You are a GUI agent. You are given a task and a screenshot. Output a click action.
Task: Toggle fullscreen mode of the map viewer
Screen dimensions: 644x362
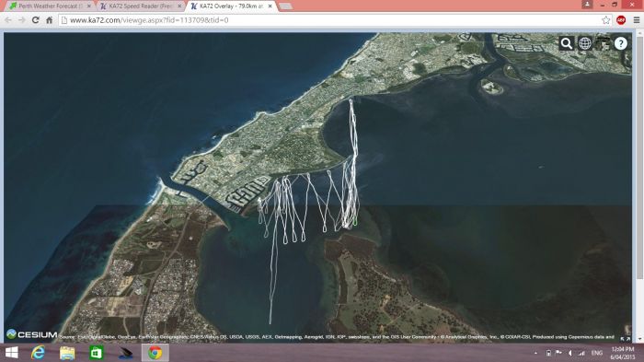pyautogui.click(x=625, y=339)
